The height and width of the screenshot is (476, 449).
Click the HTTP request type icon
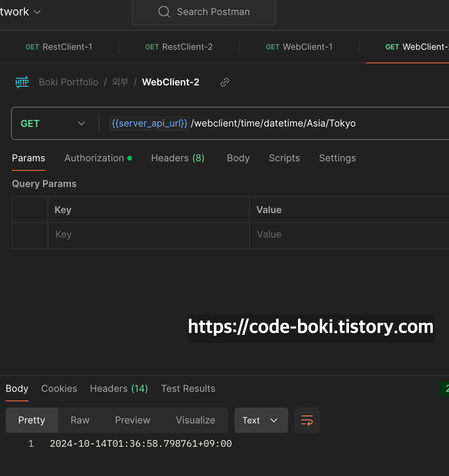click(x=22, y=82)
